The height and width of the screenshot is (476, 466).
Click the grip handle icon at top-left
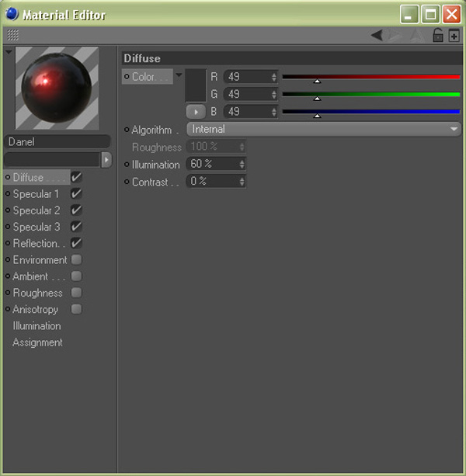tap(12, 35)
